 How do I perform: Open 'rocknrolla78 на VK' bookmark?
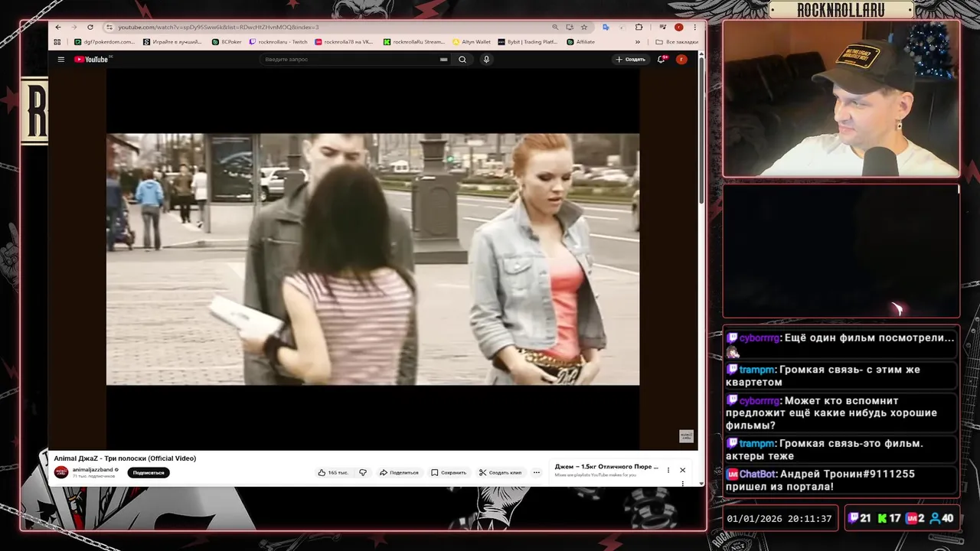[x=344, y=42]
